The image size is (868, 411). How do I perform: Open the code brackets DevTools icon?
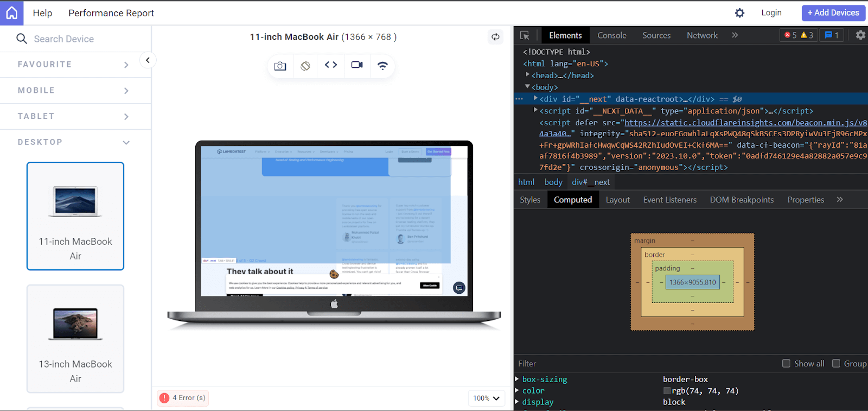pos(331,65)
